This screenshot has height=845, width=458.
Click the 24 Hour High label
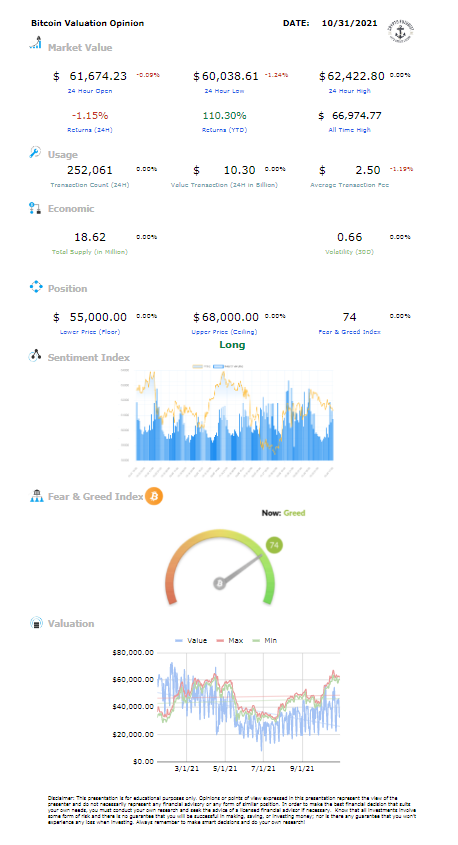coord(350,91)
